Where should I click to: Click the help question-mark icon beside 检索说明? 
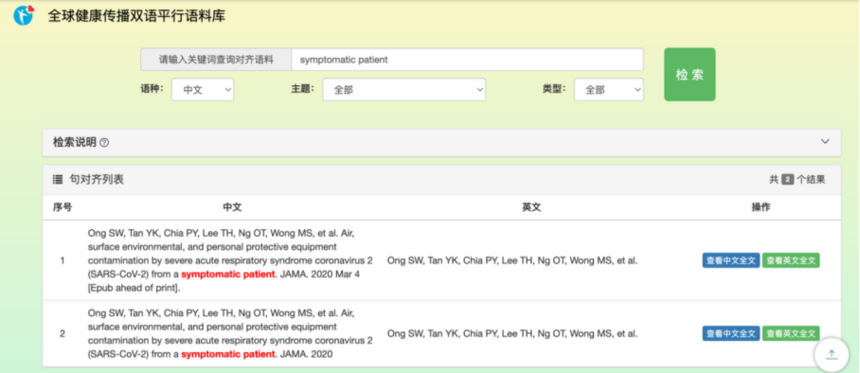point(104,143)
